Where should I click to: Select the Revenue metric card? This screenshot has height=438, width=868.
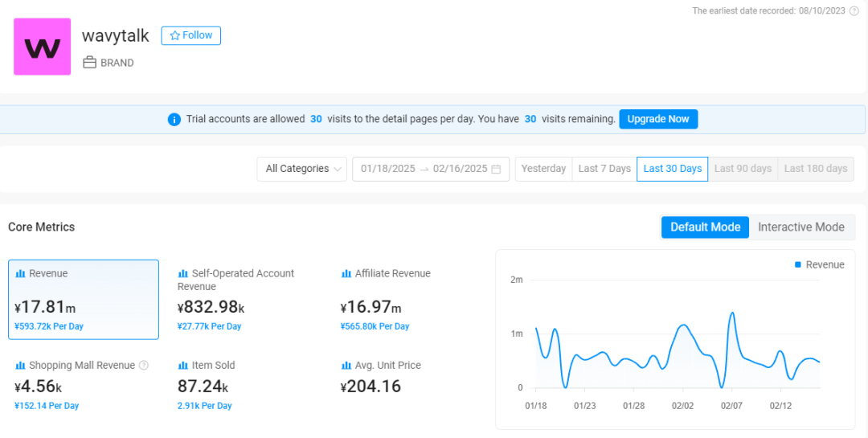click(84, 300)
